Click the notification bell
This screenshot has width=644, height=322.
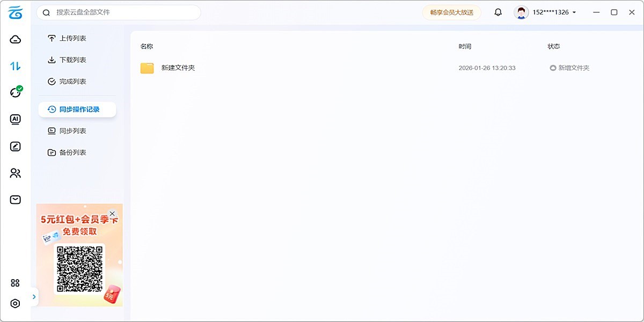(497, 11)
